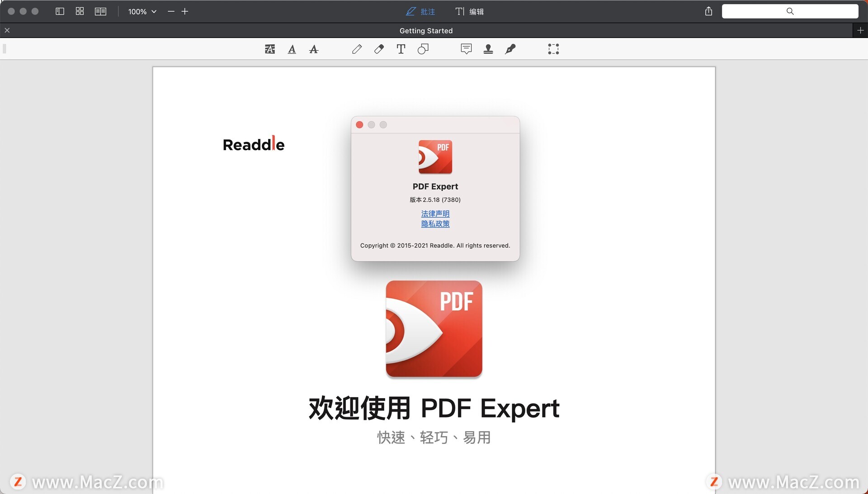Select the shapes tool

tap(423, 49)
